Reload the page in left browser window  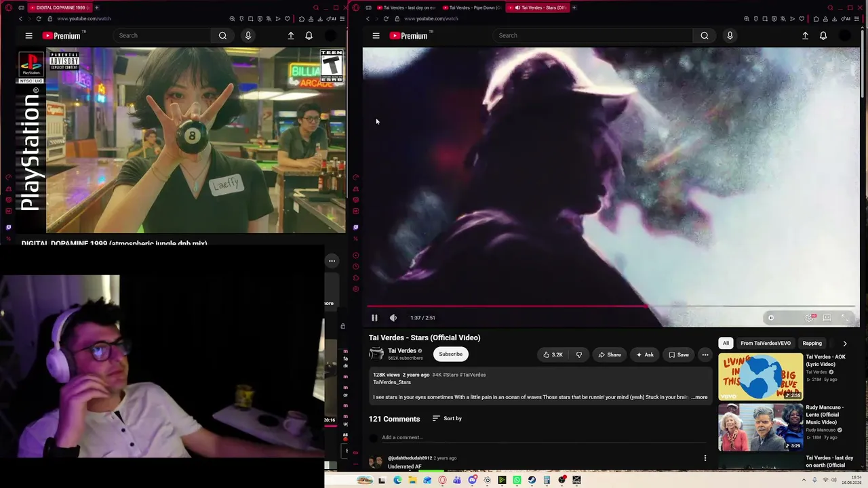[x=39, y=19]
